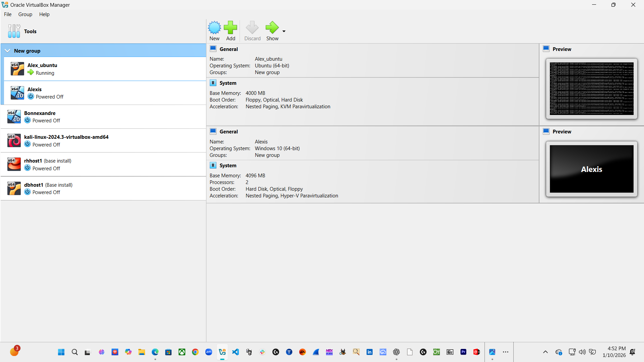The image size is (644, 362).
Task: Click the Alexis Windows 10 VM icon
Action: click(17, 93)
